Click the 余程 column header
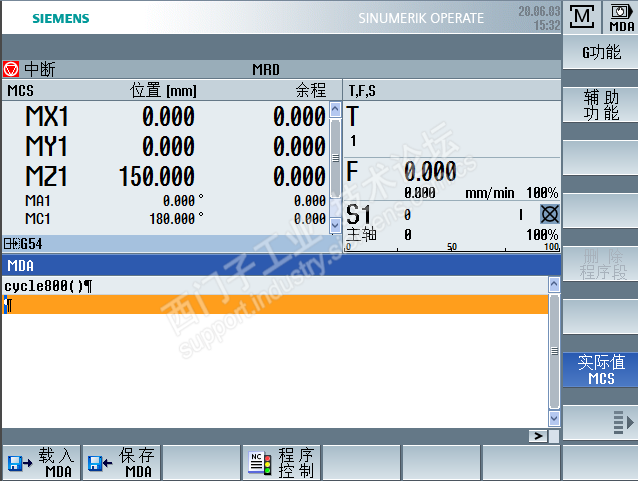This screenshot has width=638, height=481. pos(311,90)
